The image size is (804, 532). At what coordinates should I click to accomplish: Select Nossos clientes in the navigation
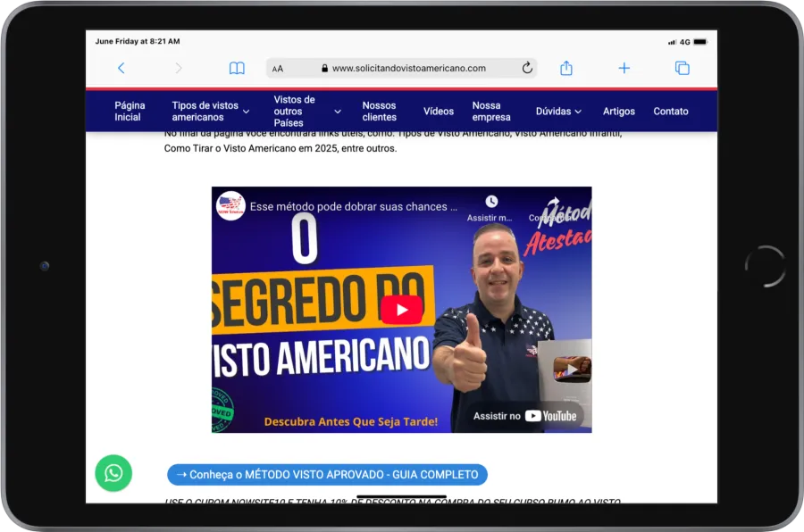coord(379,111)
